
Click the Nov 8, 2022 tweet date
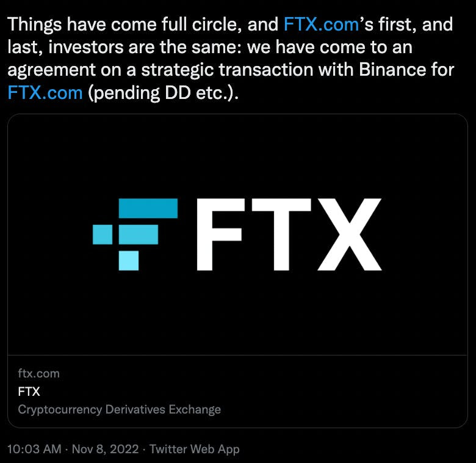click(105, 449)
